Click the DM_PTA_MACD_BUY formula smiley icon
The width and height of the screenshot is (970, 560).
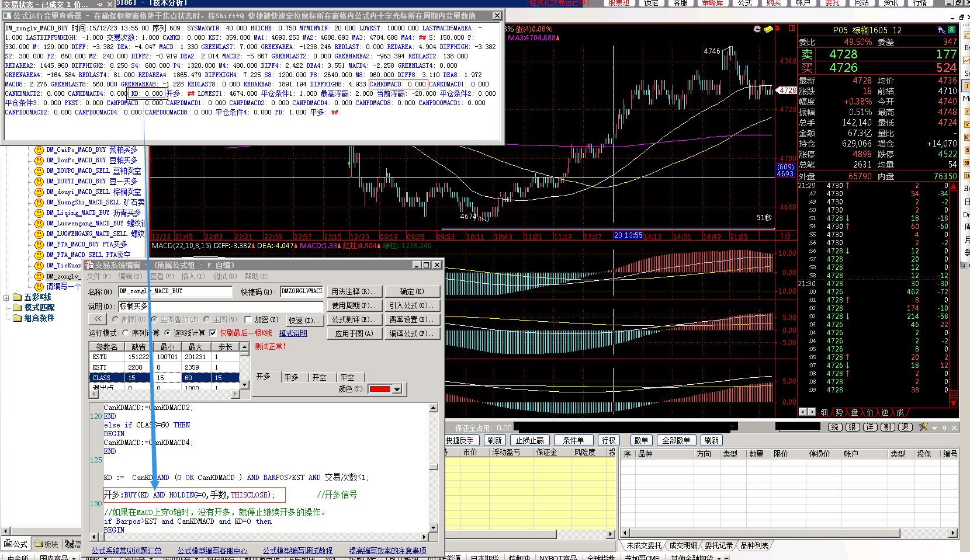tap(39, 245)
